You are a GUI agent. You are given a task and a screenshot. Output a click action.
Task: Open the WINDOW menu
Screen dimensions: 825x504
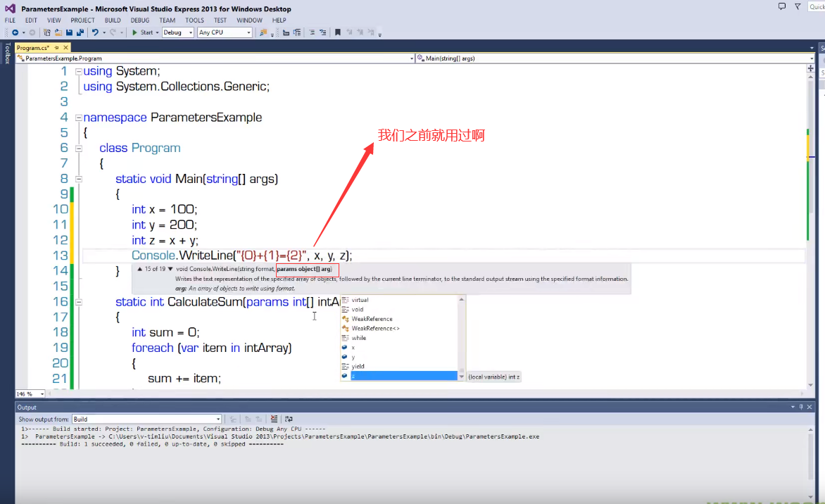tap(249, 20)
